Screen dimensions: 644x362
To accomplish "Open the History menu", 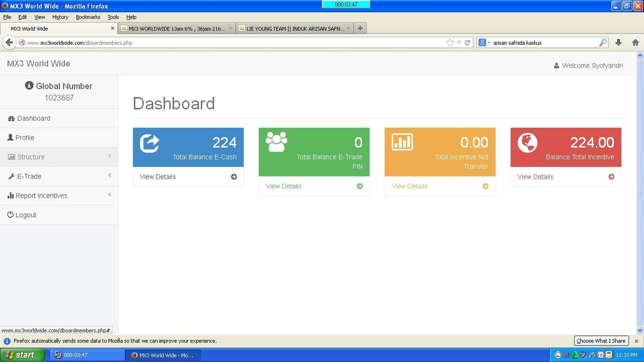I will tap(60, 17).
